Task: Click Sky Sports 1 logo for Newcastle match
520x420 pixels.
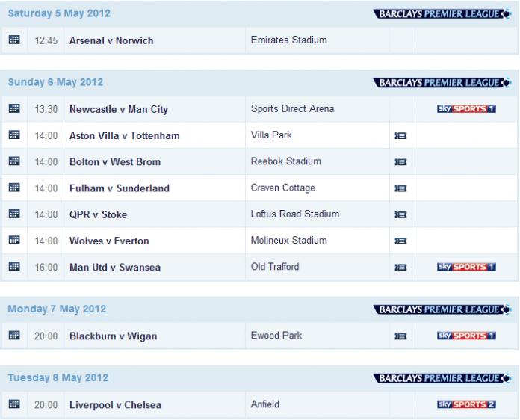Action: [x=466, y=109]
